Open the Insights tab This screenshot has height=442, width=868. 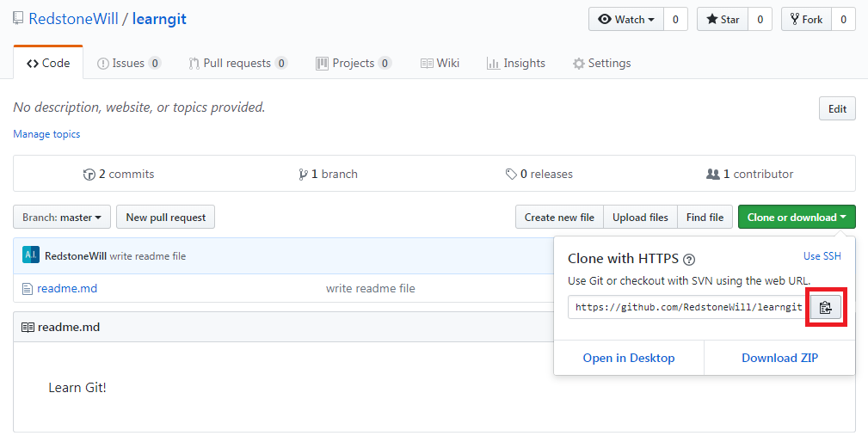coord(516,63)
